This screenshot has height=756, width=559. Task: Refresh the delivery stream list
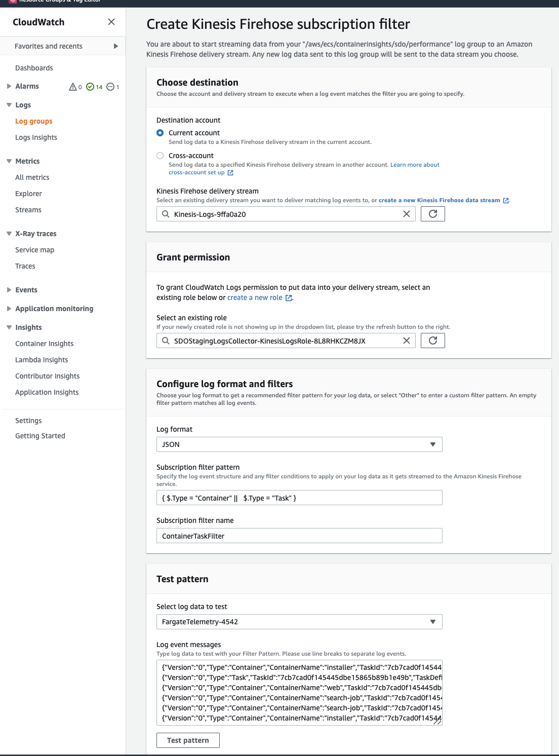tap(432, 214)
